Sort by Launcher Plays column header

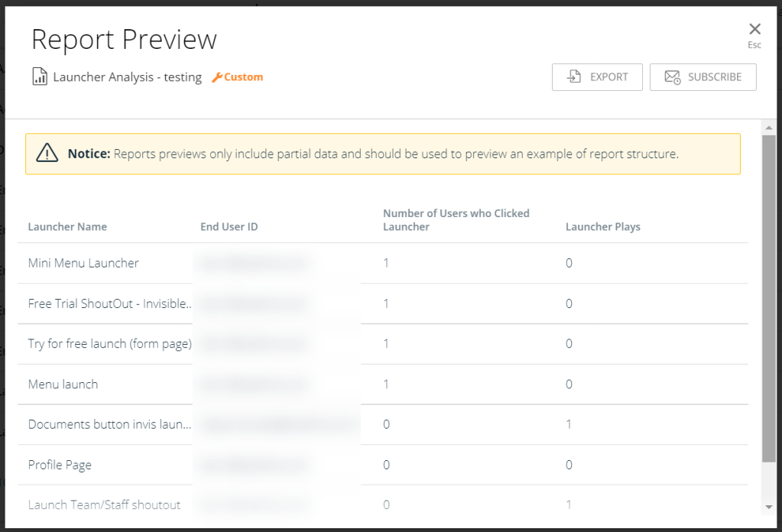(x=602, y=227)
